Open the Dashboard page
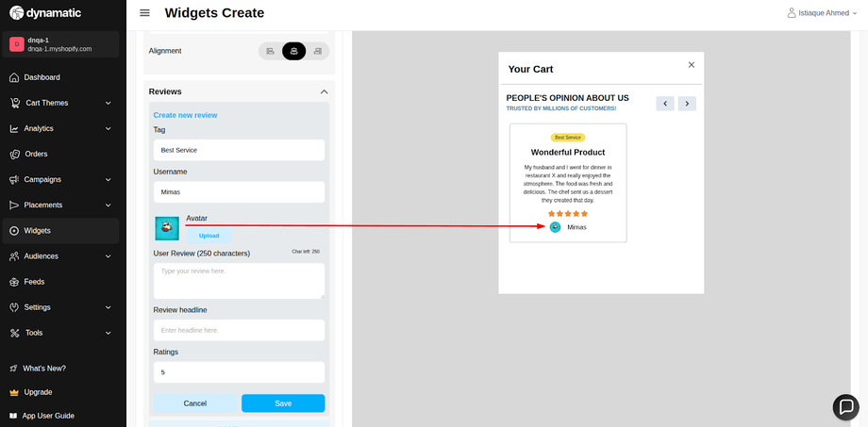Screen dimensions: 868x427 pyautogui.click(x=42, y=77)
